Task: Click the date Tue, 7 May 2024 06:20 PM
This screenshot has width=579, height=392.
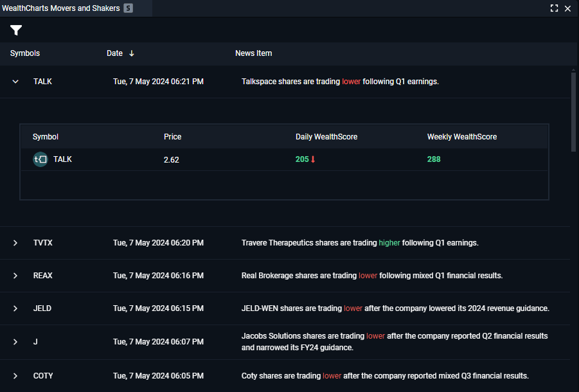Action: (158, 243)
